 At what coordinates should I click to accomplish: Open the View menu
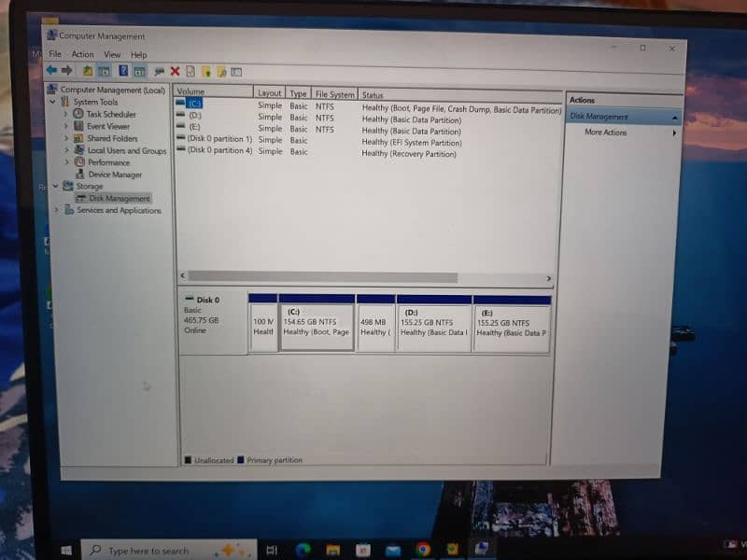pyautogui.click(x=112, y=54)
